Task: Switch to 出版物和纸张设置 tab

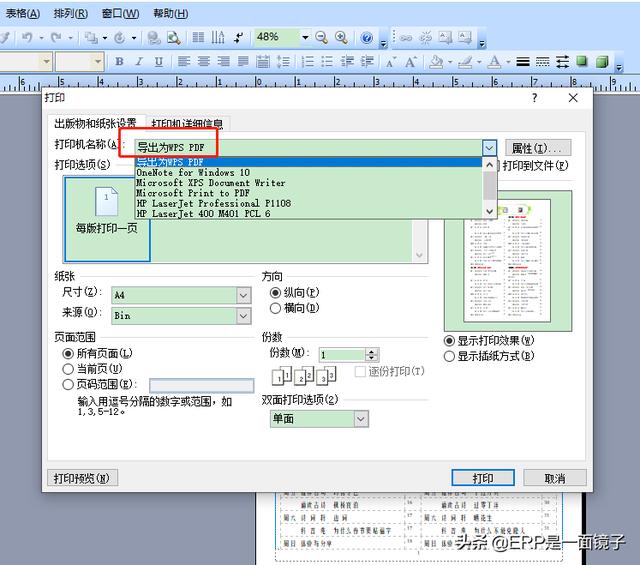Action: coord(96,122)
